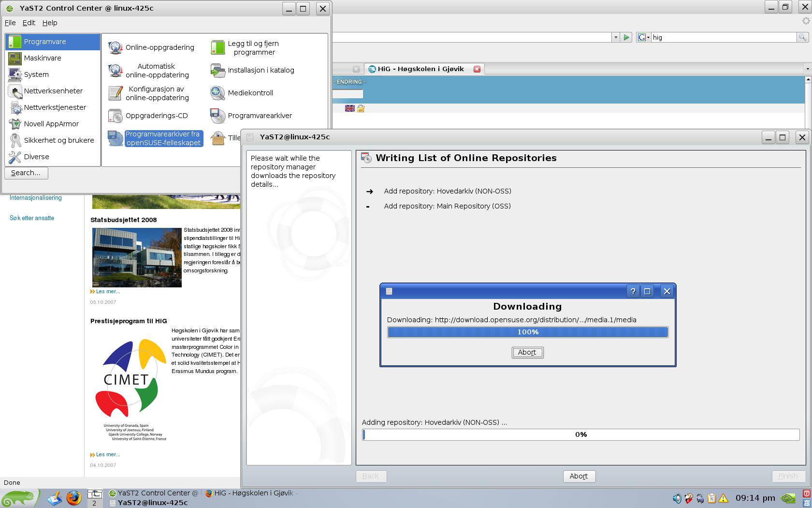Open the Søk etter ansatte link

(32, 218)
